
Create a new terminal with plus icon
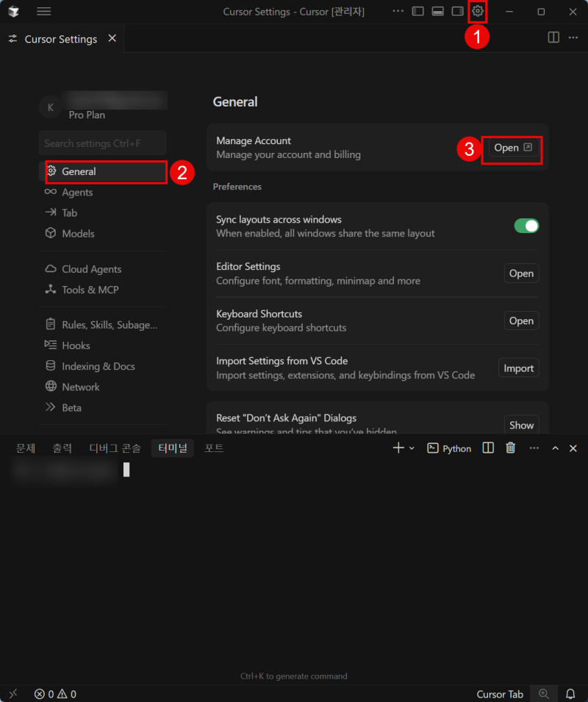(x=398, y=448)
